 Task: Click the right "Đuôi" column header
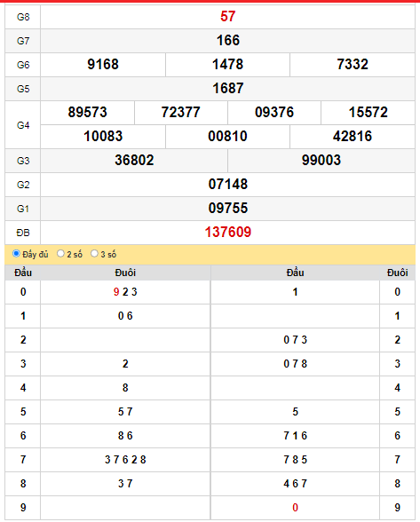pyautogui.click(x=397, y=273)
